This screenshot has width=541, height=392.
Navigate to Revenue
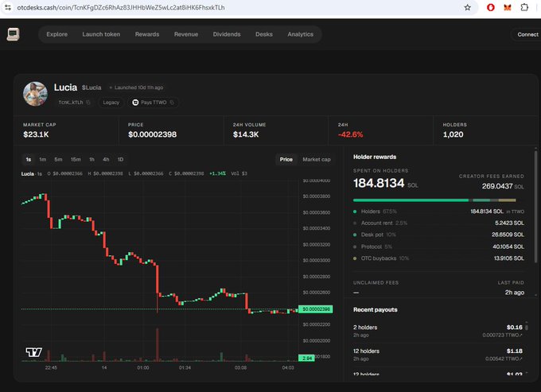(186, 34)
